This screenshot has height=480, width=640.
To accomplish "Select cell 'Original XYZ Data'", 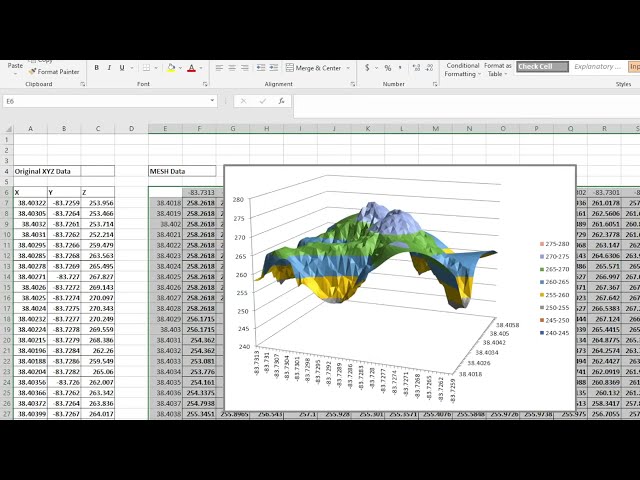I will tap(47, 171).
